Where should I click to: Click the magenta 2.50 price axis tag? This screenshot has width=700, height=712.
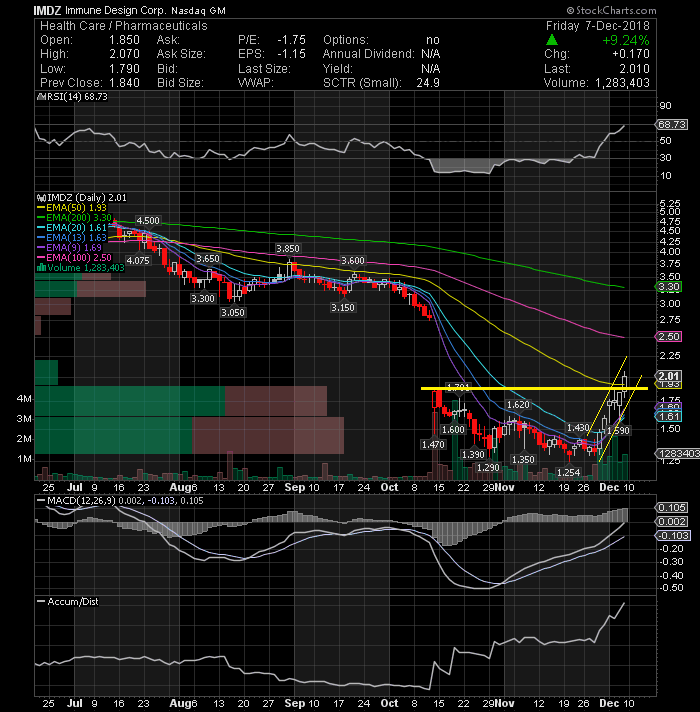point(668,336)
